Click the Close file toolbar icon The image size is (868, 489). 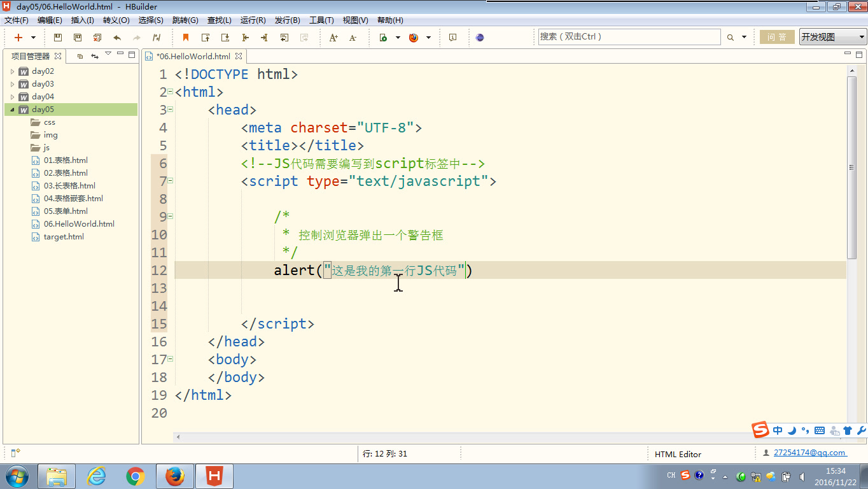point(97,38)
